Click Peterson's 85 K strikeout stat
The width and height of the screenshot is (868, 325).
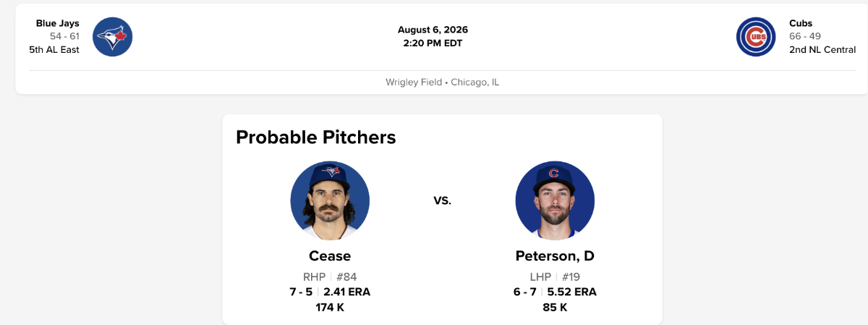click(x=555, y=307)
